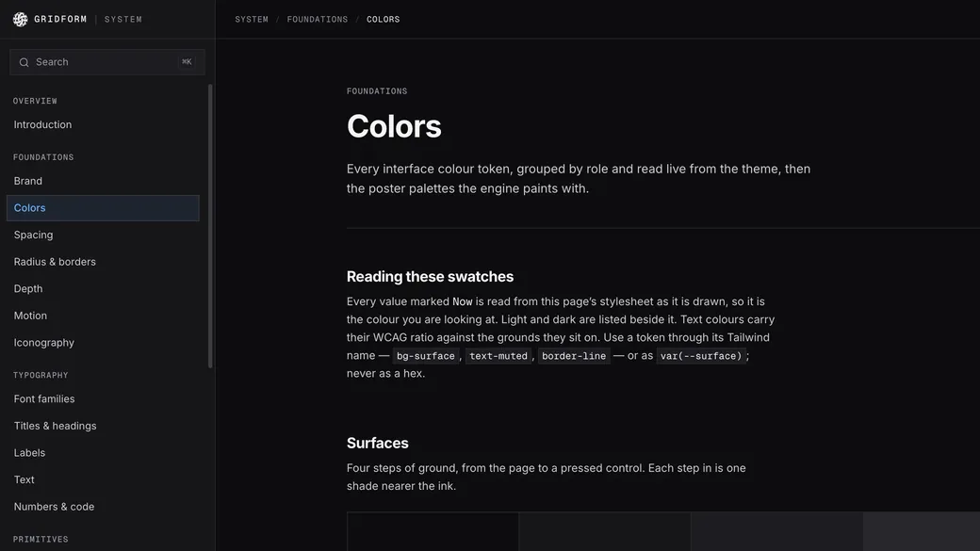The image size is (980, 551).
Task: Click the second surface swatch
Action: click(x=605, y=531)
